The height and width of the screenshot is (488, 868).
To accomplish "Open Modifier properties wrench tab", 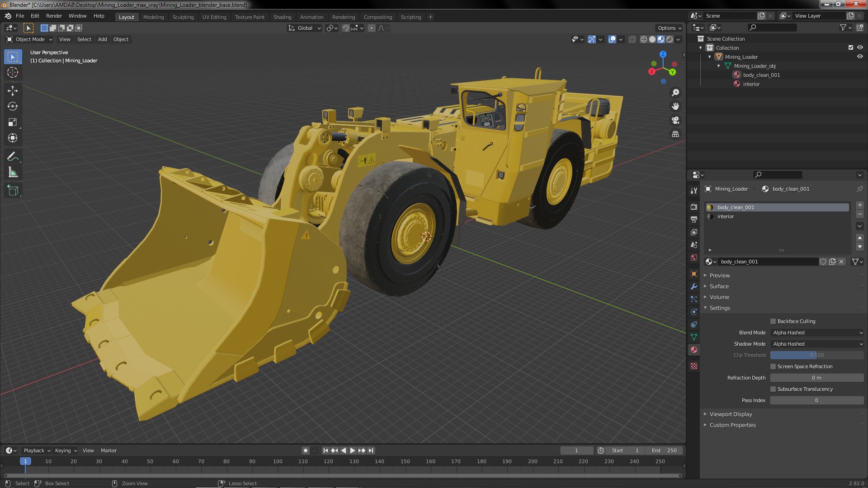I will click(694, 286).
